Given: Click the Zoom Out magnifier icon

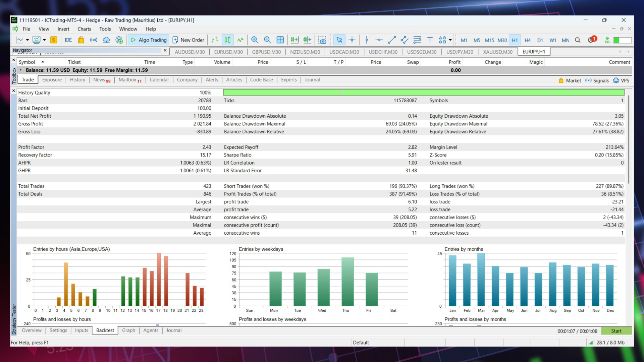Looking at the screenshot, I should (267, 40).
